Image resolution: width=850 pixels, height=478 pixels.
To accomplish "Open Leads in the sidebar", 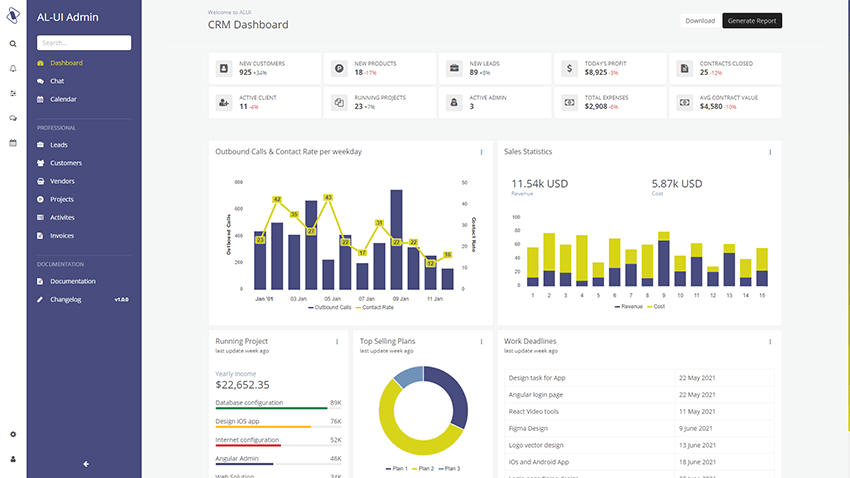I will point(59,145).
